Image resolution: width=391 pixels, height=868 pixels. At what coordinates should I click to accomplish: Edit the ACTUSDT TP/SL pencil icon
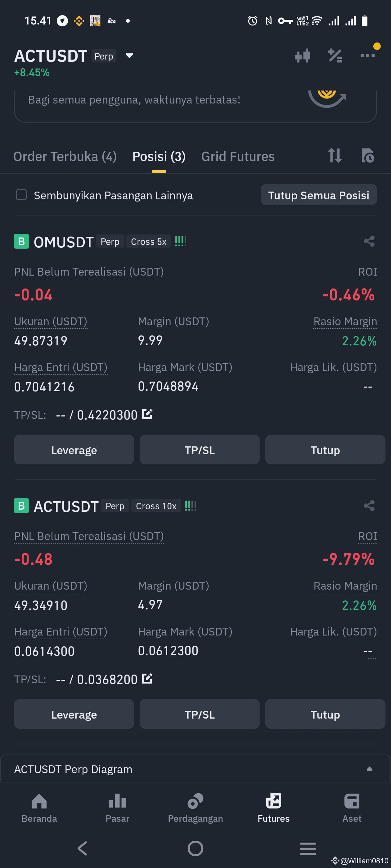(147, 679)
